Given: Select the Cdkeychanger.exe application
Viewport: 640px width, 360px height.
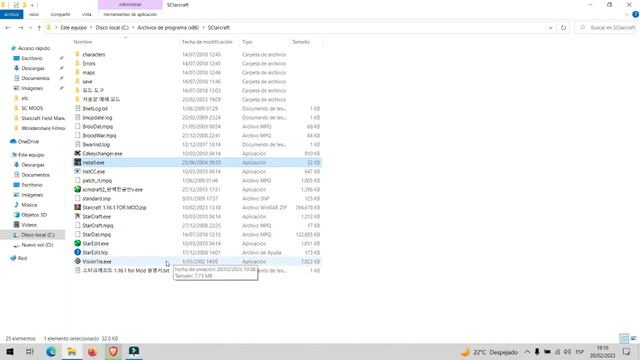Looking at the screenshot, I should point(102,153).
